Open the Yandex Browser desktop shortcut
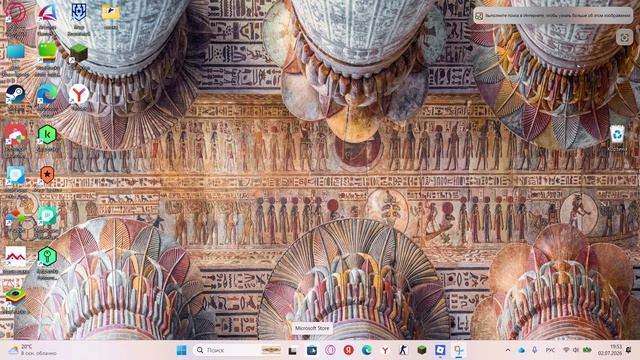 79,94
